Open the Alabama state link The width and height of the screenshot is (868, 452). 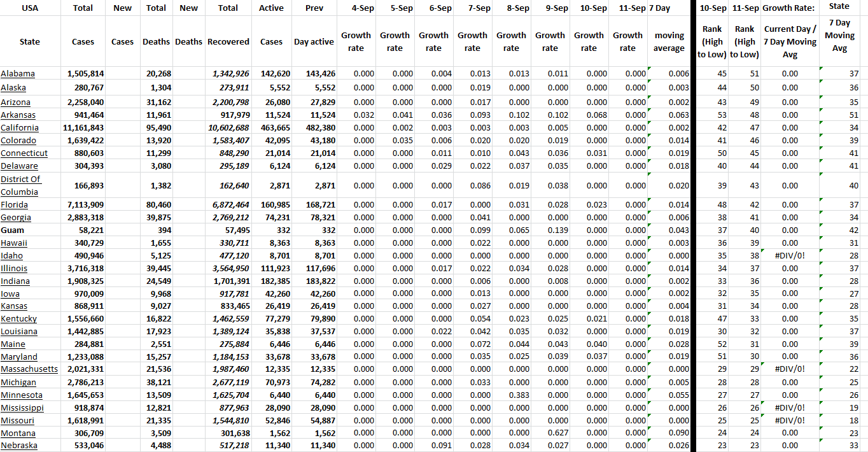[x=18, y=74]
